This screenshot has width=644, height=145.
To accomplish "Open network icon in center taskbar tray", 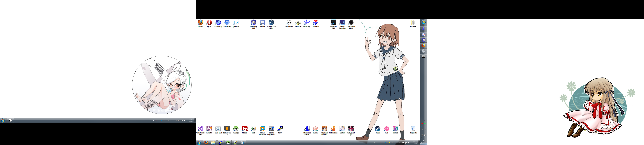I will (x=406, y=143).
